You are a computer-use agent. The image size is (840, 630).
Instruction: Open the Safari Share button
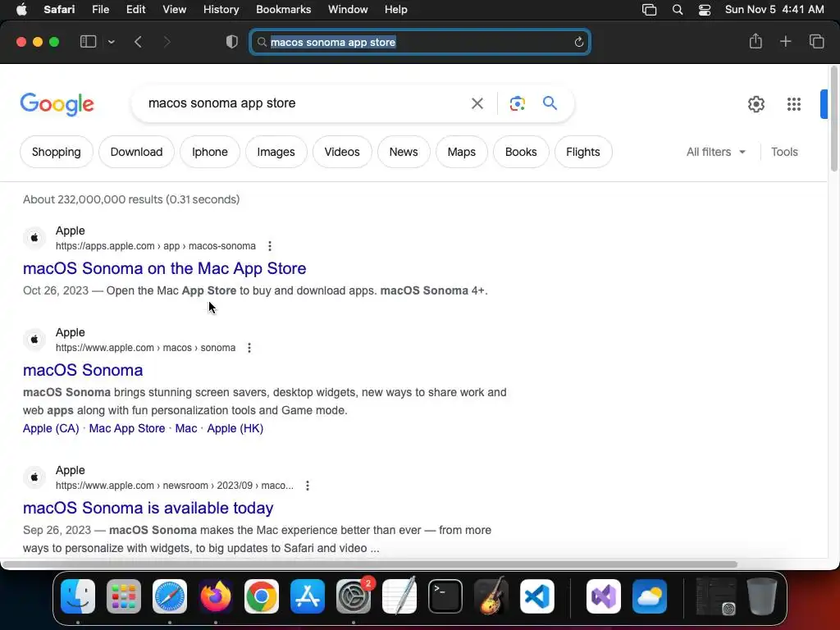click(x=756, y=41)
